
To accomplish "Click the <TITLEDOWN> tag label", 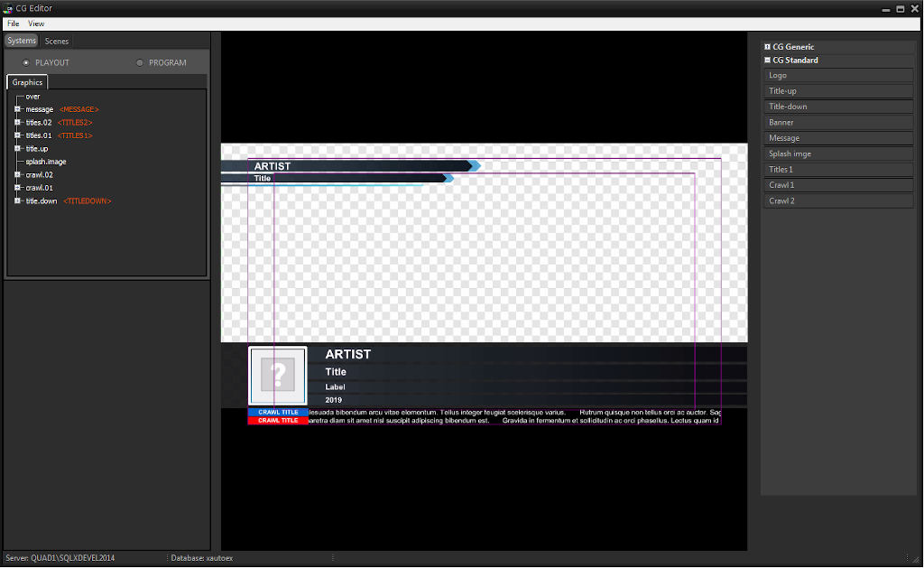I will 88,200.
